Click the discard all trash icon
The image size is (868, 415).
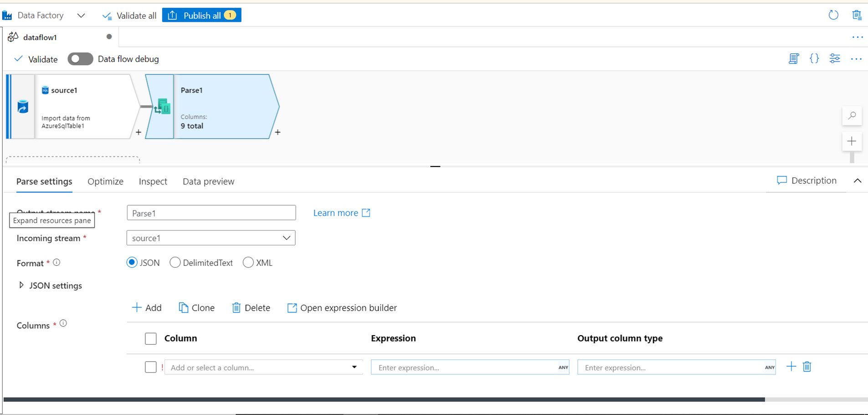[x=857, y=15]
